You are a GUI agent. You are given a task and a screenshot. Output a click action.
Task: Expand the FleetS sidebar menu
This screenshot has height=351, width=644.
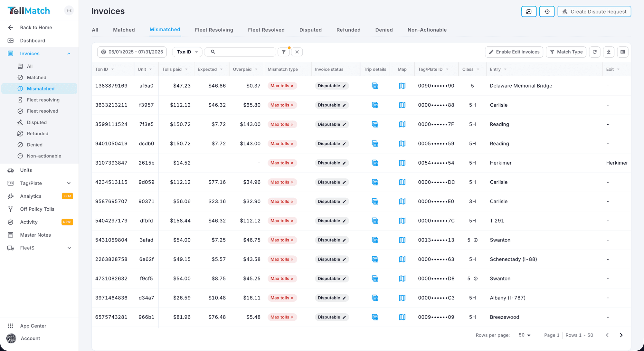(x=69, y=248)
